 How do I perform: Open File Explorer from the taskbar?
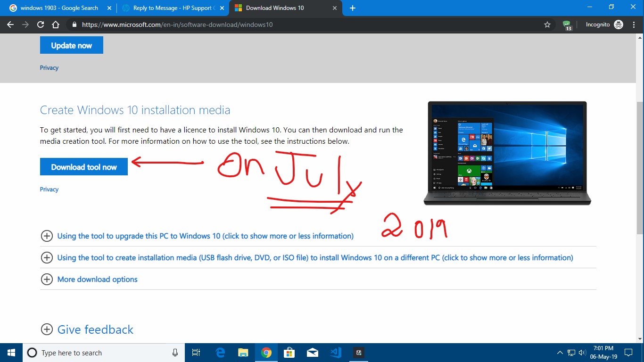243,353
